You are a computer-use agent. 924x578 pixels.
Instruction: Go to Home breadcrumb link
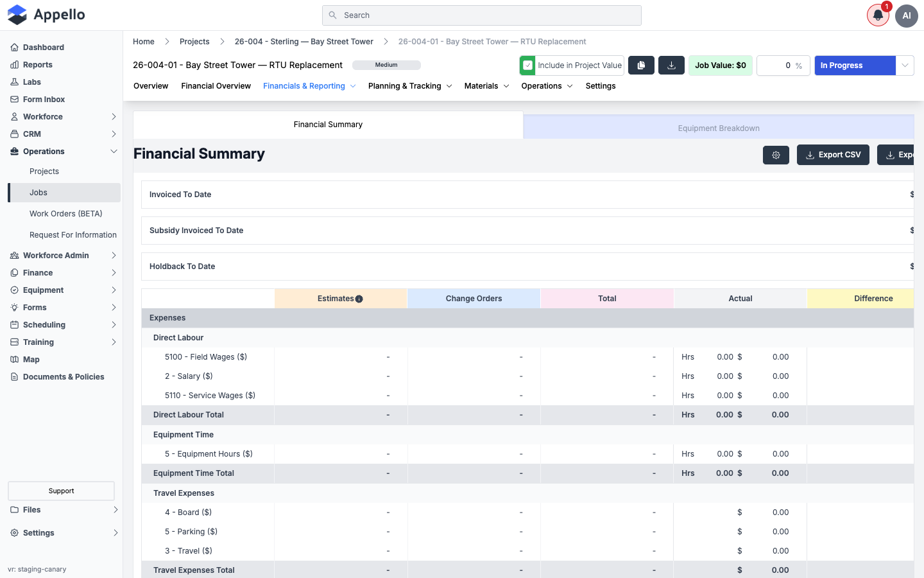coord(144,42)
